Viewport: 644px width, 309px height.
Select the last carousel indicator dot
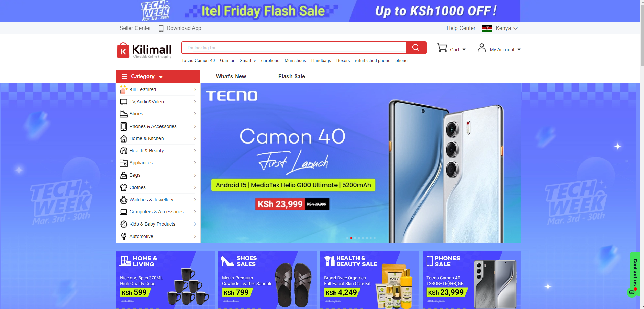pyautogui.click(x=375, y=238)
